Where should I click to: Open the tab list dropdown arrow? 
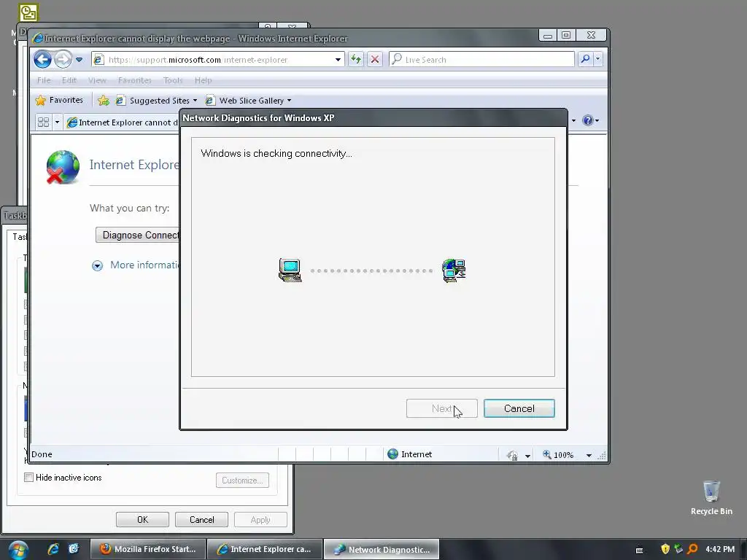tap(57, 122)
